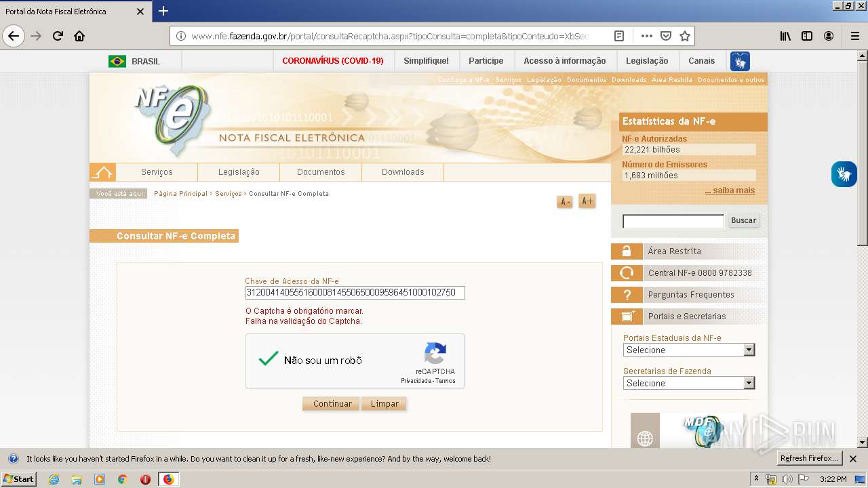
Task: Click the Refresh Firefox button
Action: [x=810, y=458]
